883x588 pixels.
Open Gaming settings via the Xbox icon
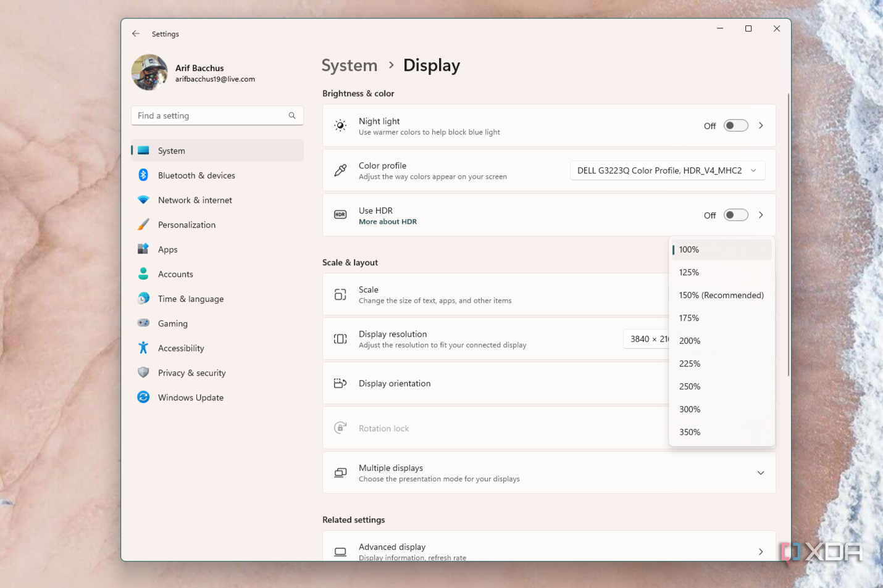pos(143,323)
